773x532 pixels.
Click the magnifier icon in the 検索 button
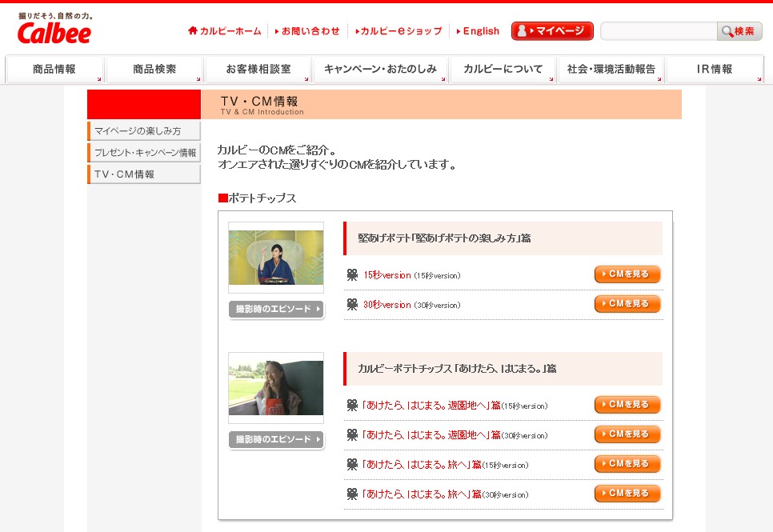tap(727, 31)
